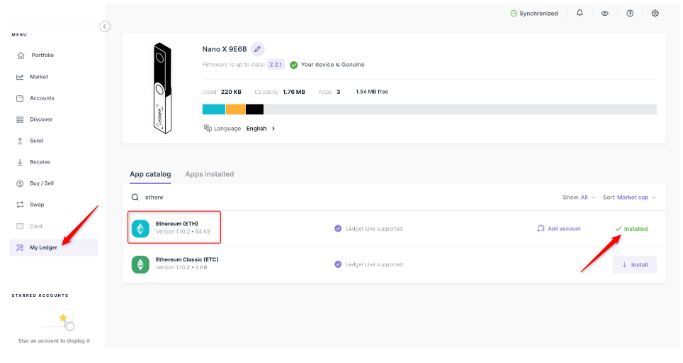Toggle balance visibility eye icon
The width and height of the screenshot is (683, 363).
click(x=605, y=14)
